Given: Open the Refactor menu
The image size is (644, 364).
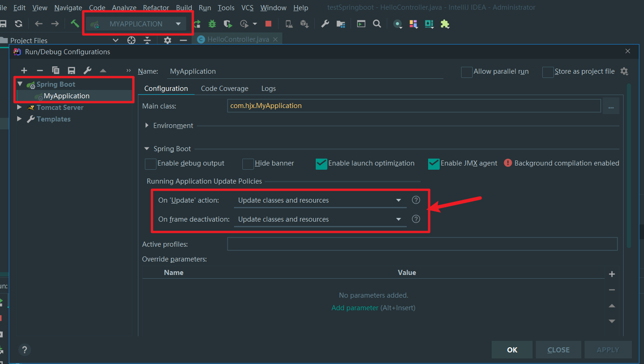Looking at the screenshot, I should (x=156, y=8).
